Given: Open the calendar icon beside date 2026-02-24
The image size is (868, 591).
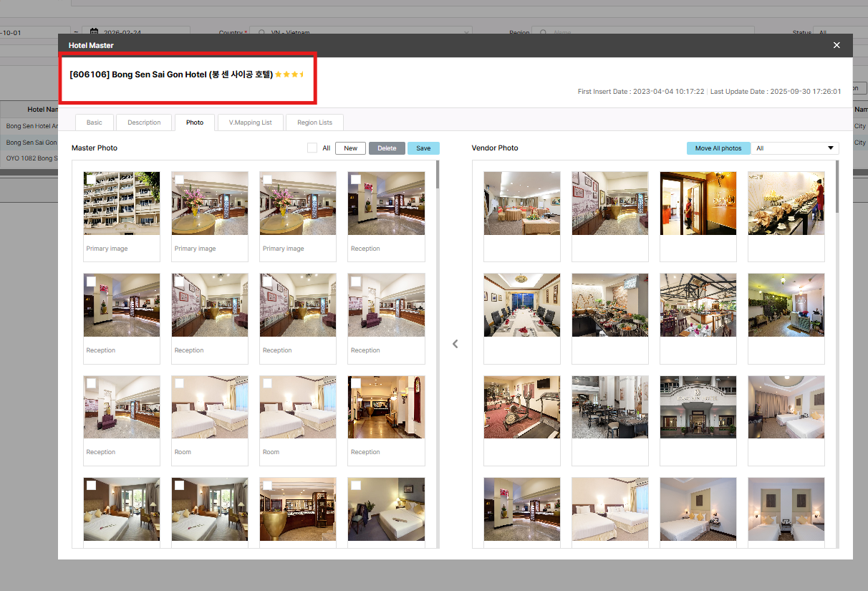Looking at the screenshot, I should (94, 32).
